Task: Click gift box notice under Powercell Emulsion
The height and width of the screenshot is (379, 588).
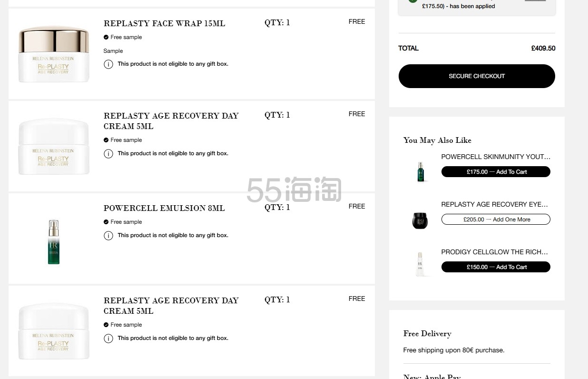Action: click(x=173, y=235)
